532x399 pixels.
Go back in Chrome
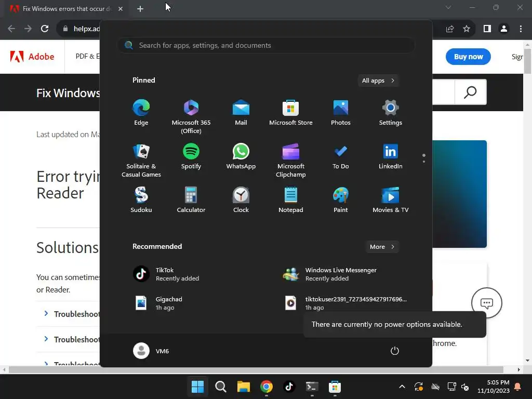pos(11,29)
